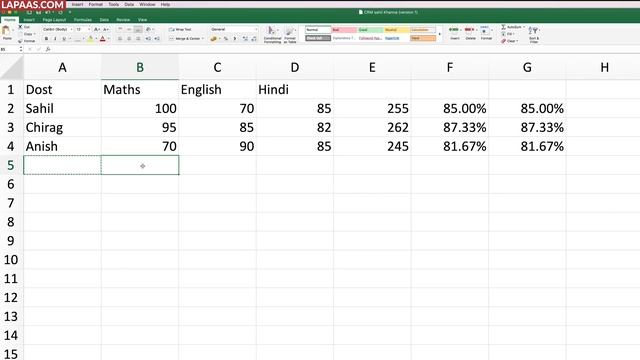Click the decrease decimal icon
This screenshot has height=360, width=640.
coord(254,39)
